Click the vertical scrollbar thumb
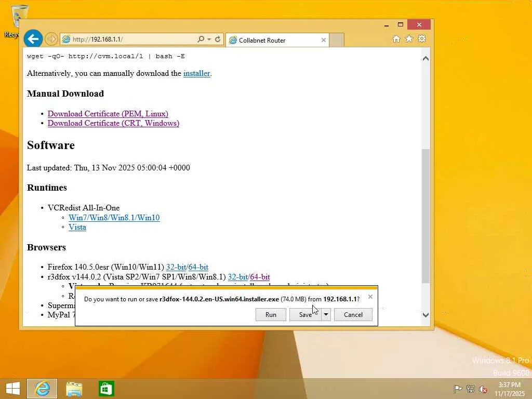532x399 pixels. (x=425, y=216)
